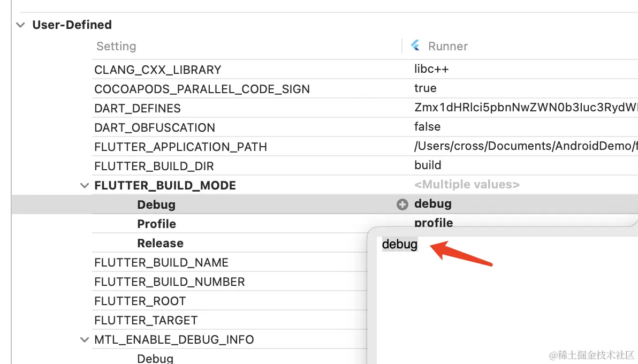Select the MTL_ENABLE_DEBUG_INFO setting name
This screenshot has width=638, height=364.
[174, 339]
